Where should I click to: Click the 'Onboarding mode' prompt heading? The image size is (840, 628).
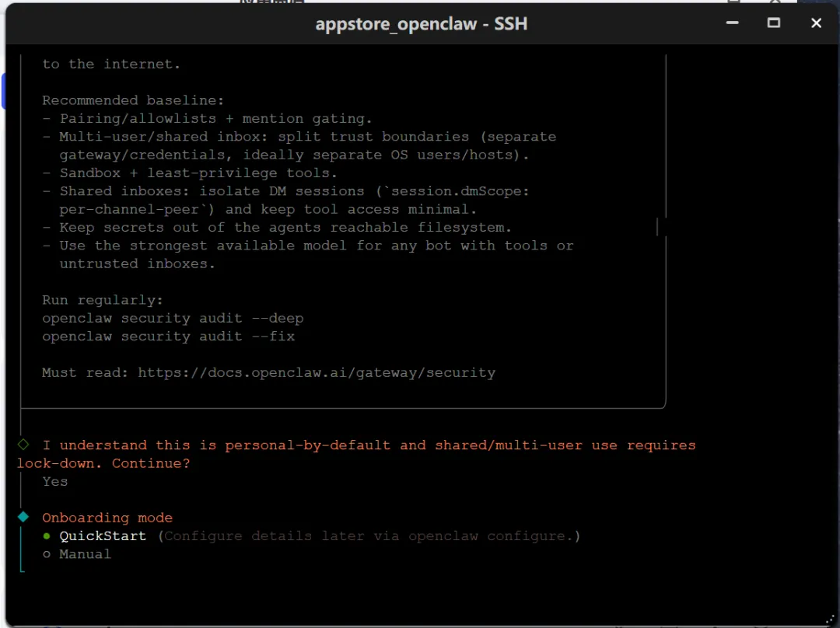(x=107, y=518)
